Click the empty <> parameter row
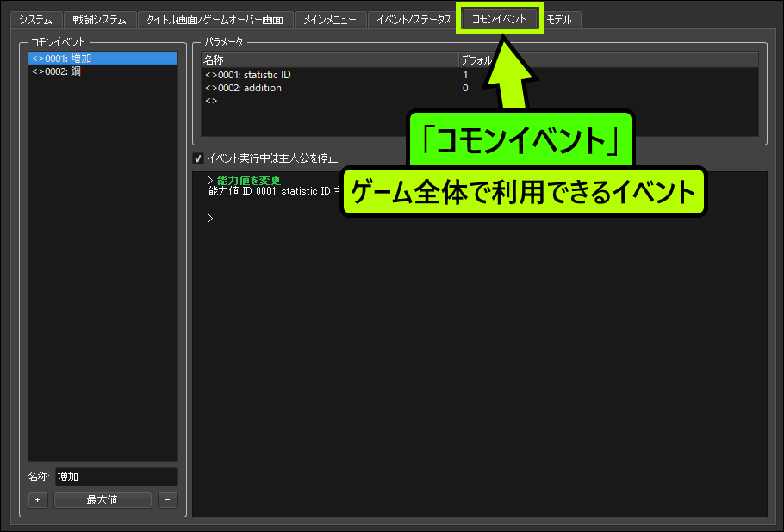784x532 pixels. click(212, 101)
